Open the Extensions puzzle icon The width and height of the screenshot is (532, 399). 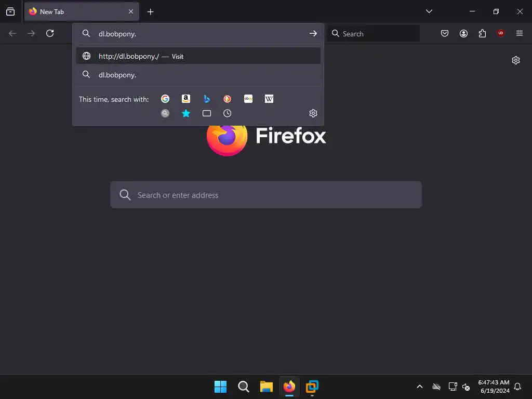[x=482, y=33]
